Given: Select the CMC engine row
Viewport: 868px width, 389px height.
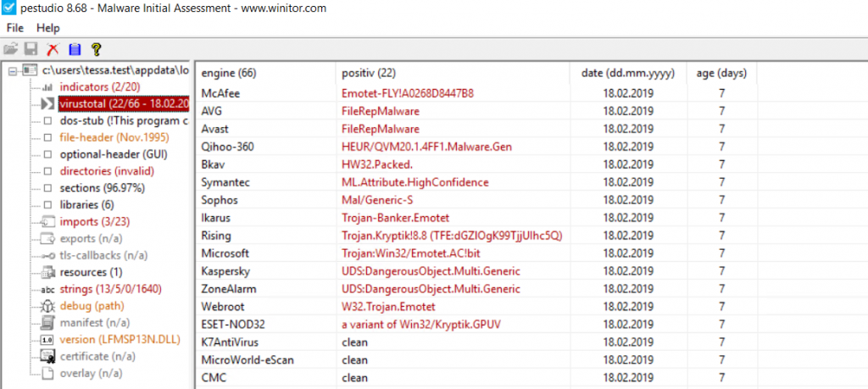Looking at the screenshot, I should point(476,378).
